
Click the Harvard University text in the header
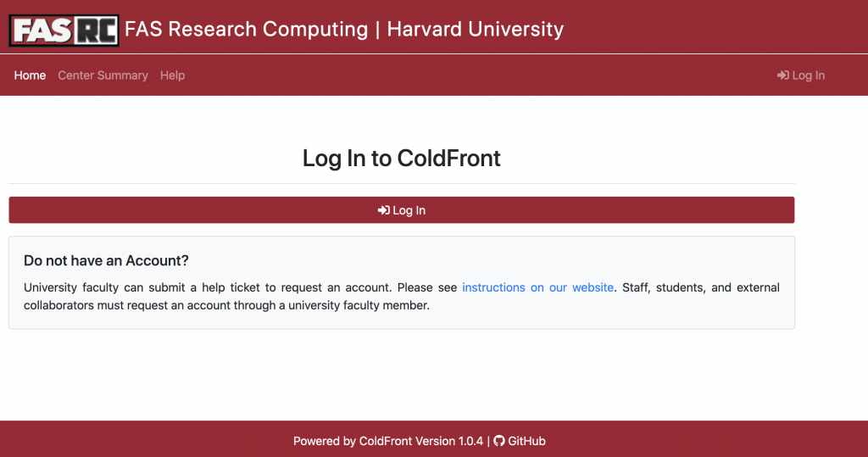(475, 29)
